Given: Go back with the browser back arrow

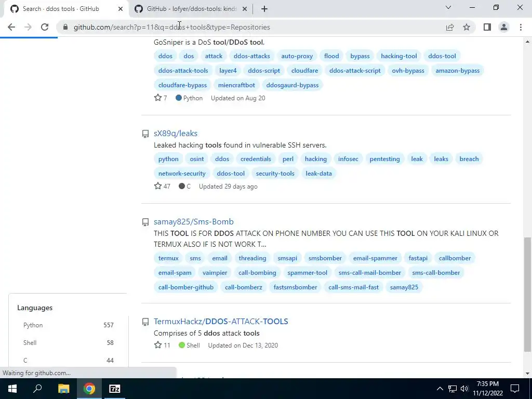Looking at the screenshot, I should click(11, 27).
